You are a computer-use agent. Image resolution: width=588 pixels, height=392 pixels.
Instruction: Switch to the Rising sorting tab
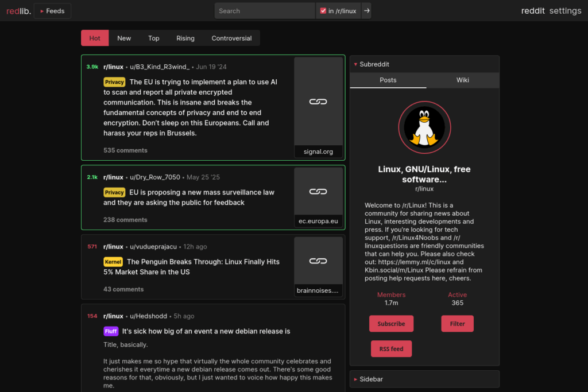[x=185, y=38]
